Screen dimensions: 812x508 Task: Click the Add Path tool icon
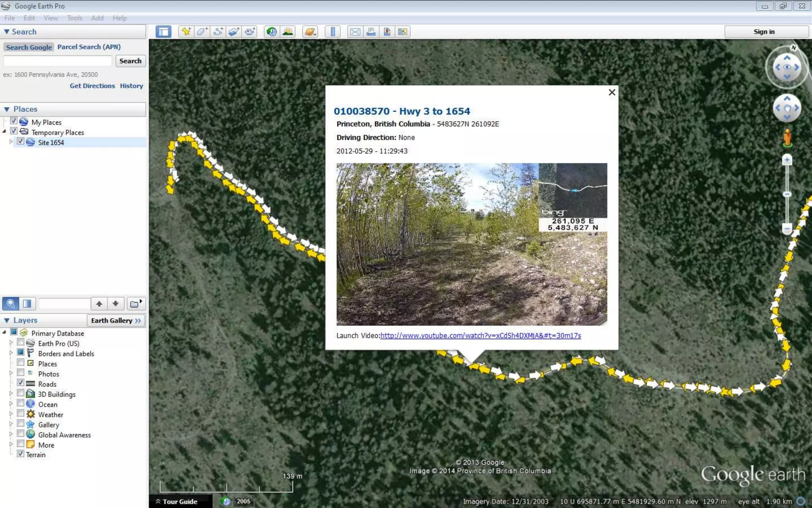(218, 32)
